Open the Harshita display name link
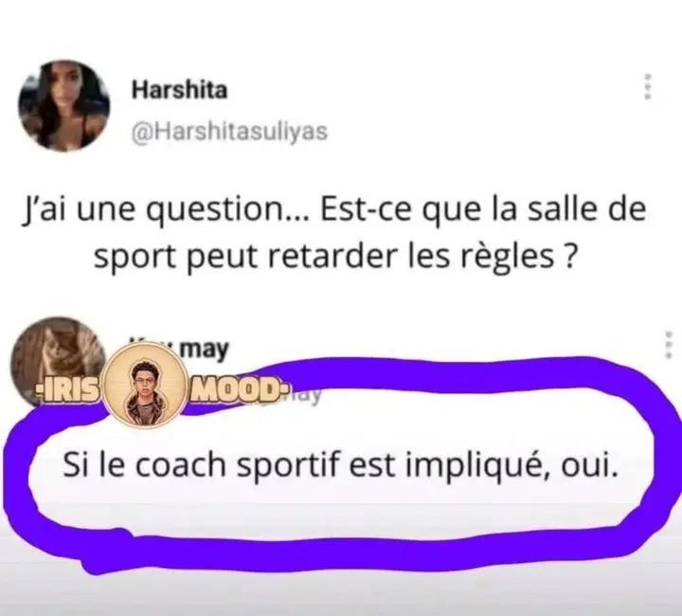The width and height of the screenshot is (682, 616). 179,90
